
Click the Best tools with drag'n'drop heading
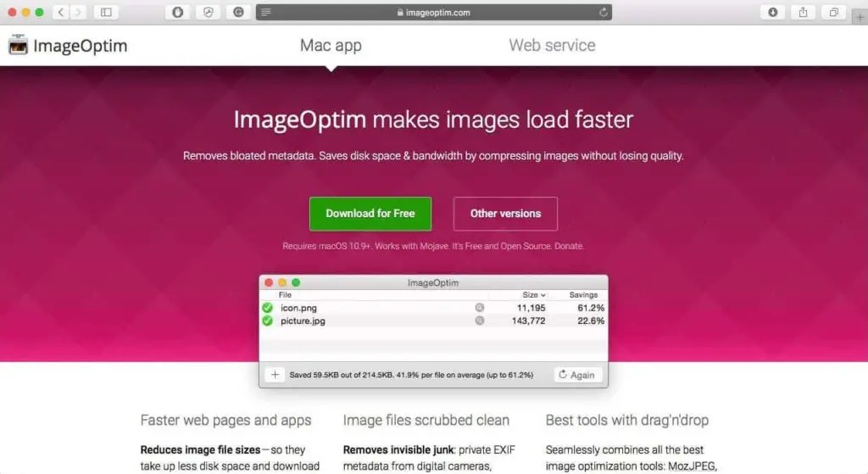coord(627,421)
